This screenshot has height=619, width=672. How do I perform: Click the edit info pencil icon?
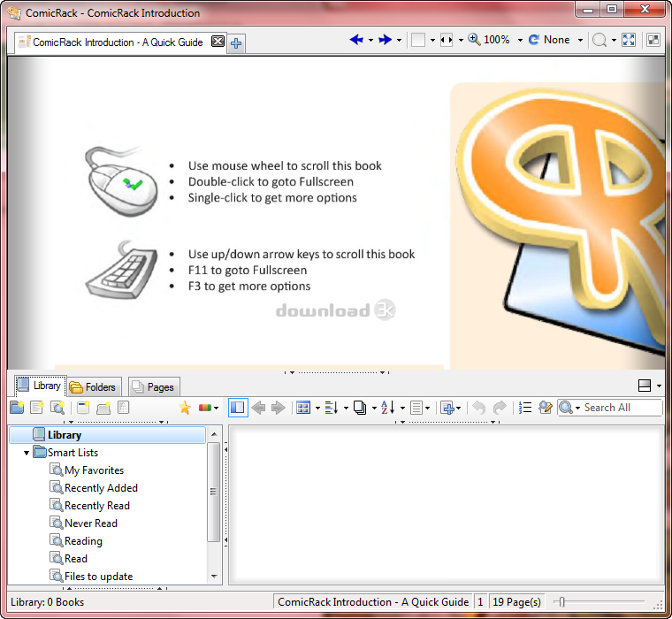tap(546, 408)
